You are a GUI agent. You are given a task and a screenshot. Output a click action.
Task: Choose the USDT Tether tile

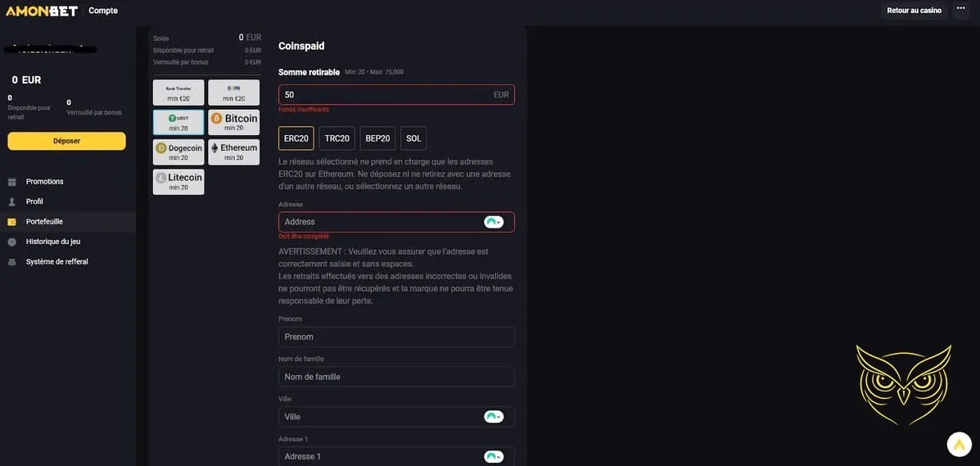coord(178,122)
